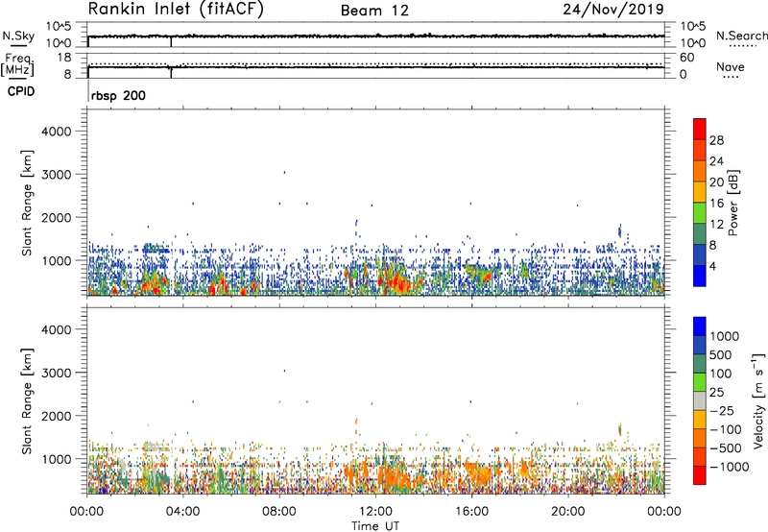Click the '500' label on the velocity colorbar

(720, 354)
